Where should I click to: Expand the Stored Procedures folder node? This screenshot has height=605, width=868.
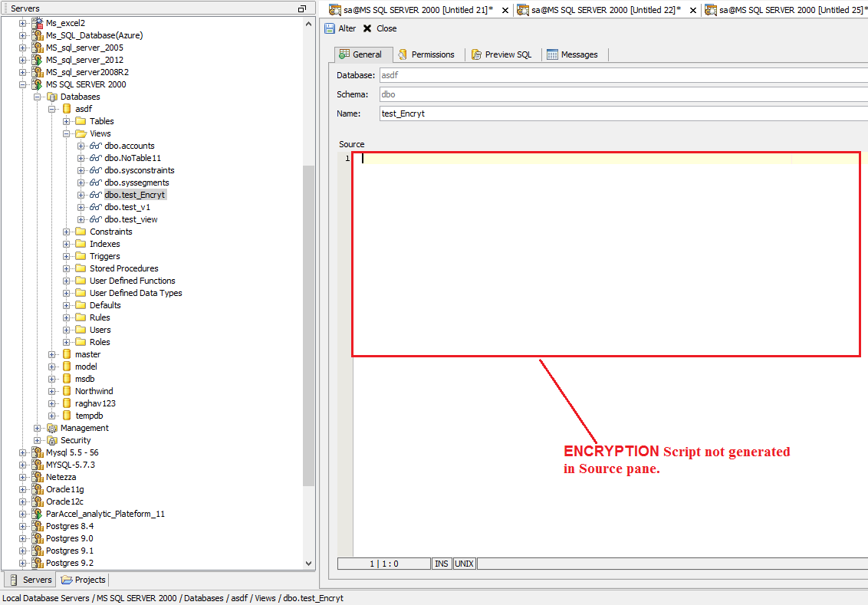click(x=67, y=268)
